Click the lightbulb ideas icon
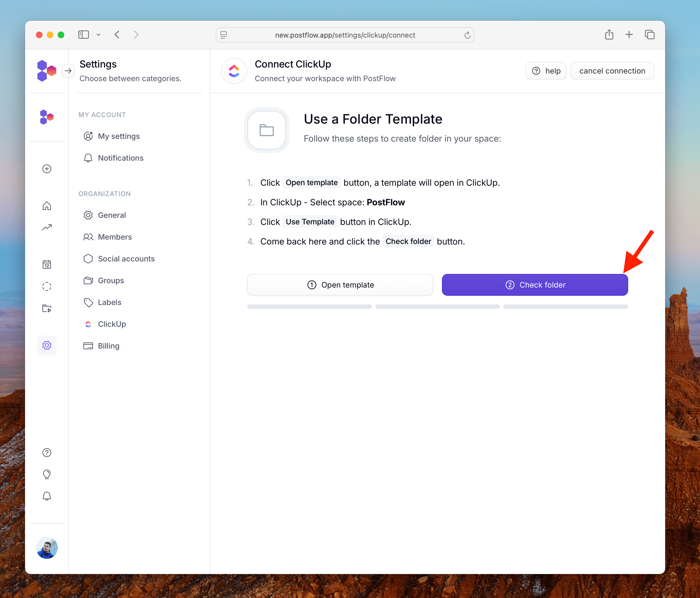Image resolution: width=700 pixels, height=598 pixels. click(x=47, y=474)
